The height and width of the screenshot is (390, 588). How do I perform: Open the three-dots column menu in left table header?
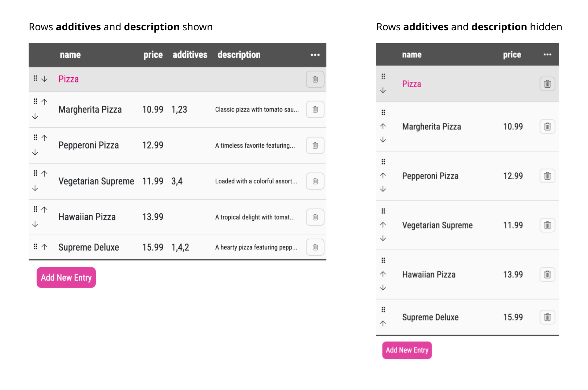coord(315,55)
